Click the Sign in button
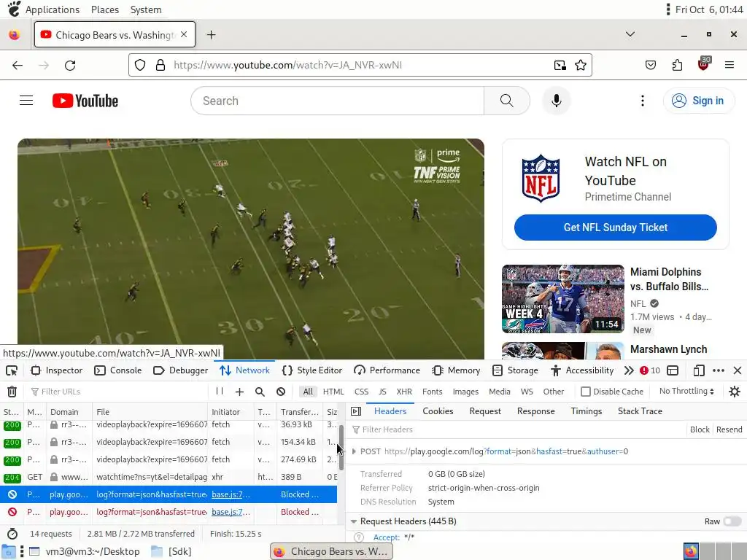Viewport: 747px width, 560px height. click(698, 101)
